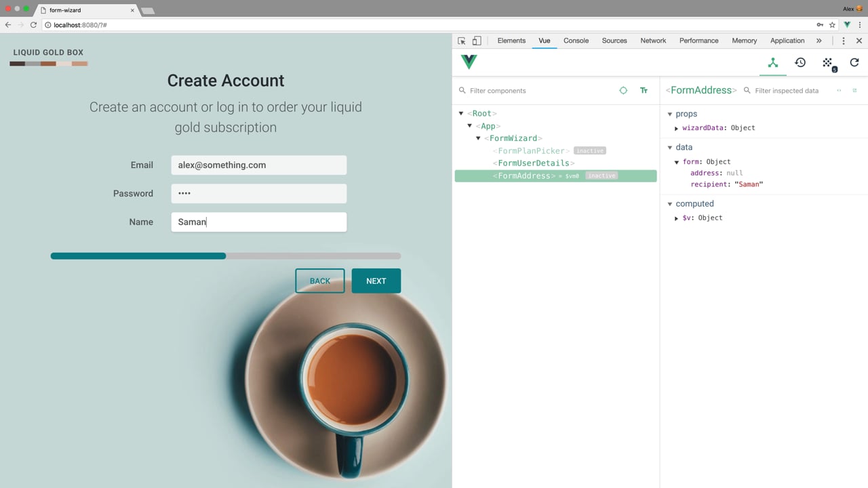Open the DevTools three-dot customize menu
The width and height of the screenshot is (868, 488).
[844, 41]
